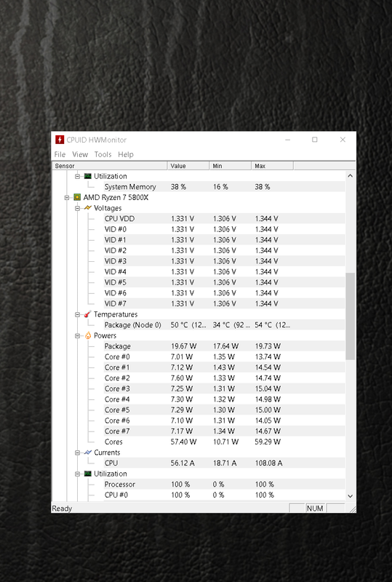Select the VID #4 row
392x582 pixels.
224,271
